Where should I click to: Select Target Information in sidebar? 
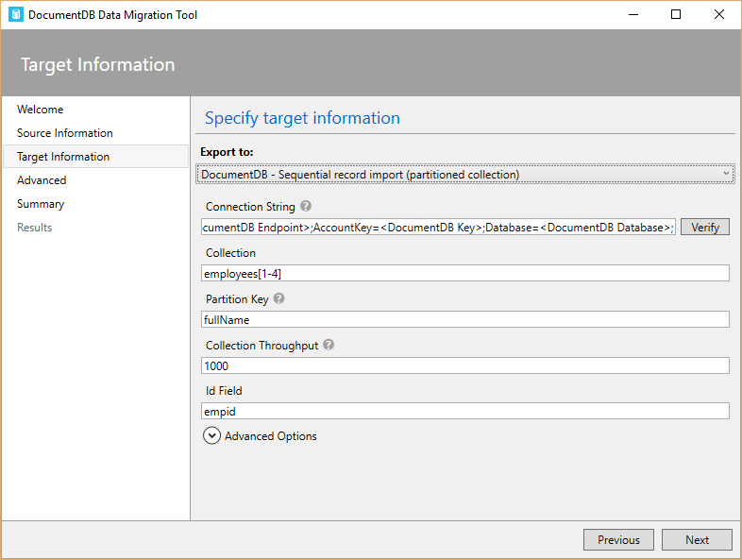point(63,157)
